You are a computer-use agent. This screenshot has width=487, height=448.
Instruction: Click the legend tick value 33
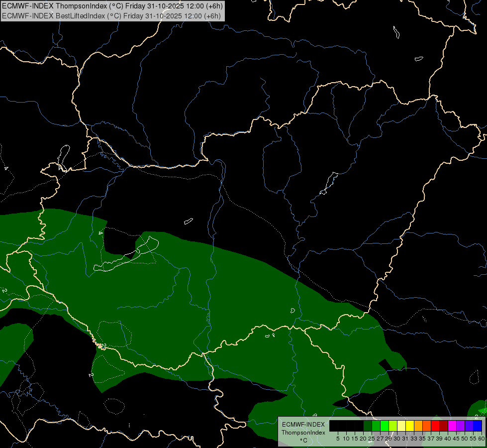point(414,439)
